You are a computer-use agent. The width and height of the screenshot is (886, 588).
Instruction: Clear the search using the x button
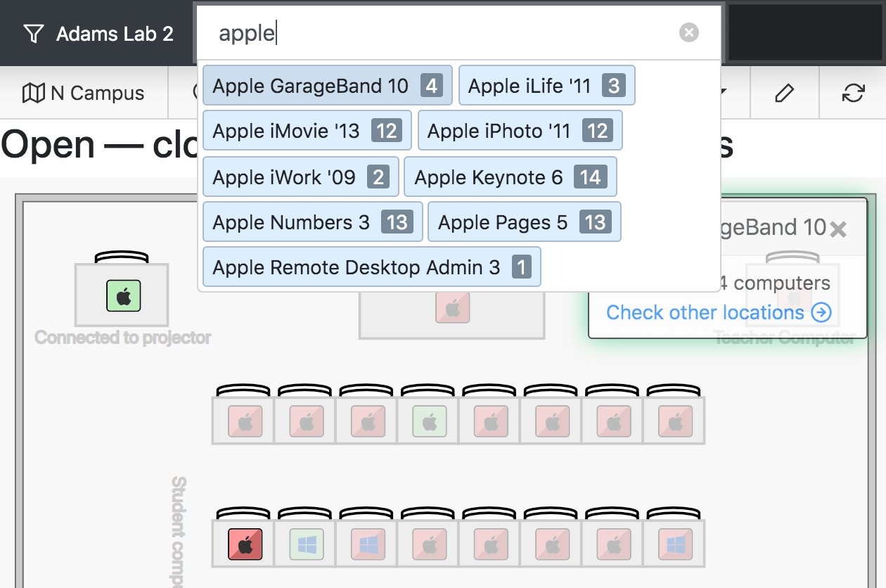point(688,32)
